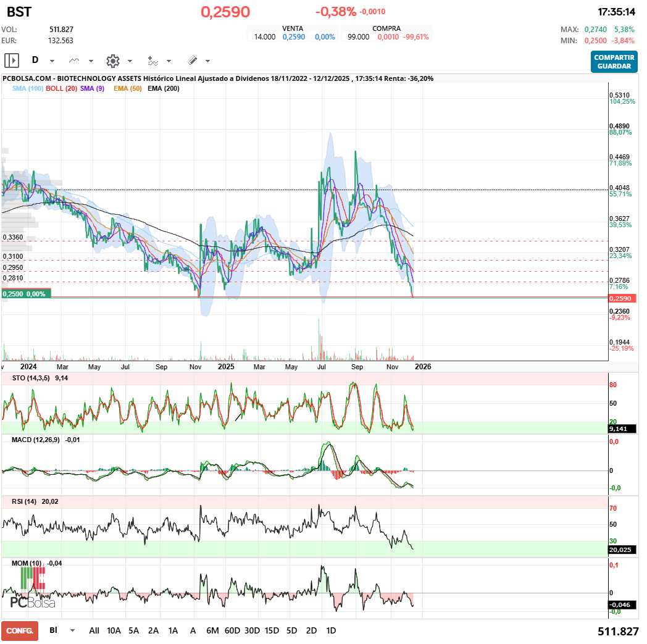Click the RSI (14) panel label

point(24,501)
